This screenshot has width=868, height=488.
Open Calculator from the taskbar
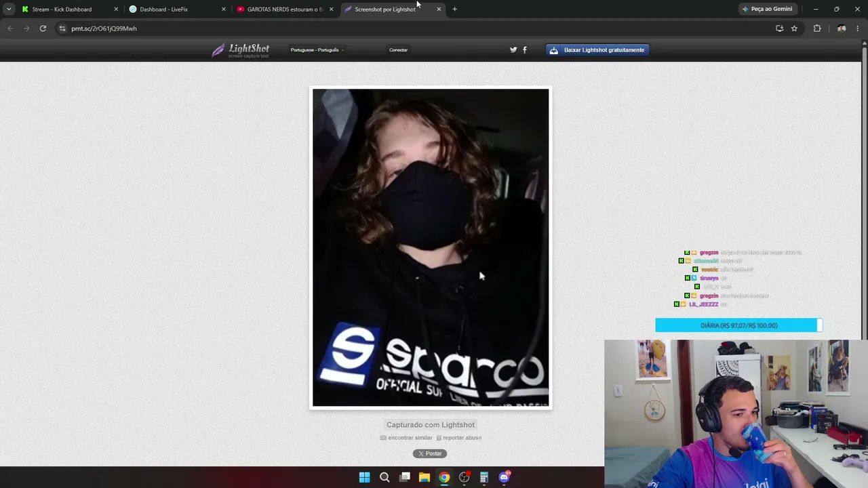pos(484,477)
